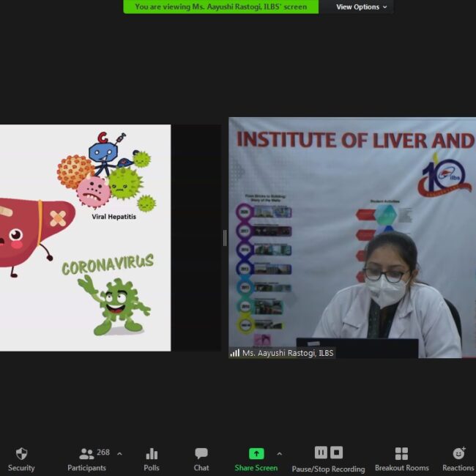
Task: Click the green screen viewing notification banner
Action: point(221,7)
